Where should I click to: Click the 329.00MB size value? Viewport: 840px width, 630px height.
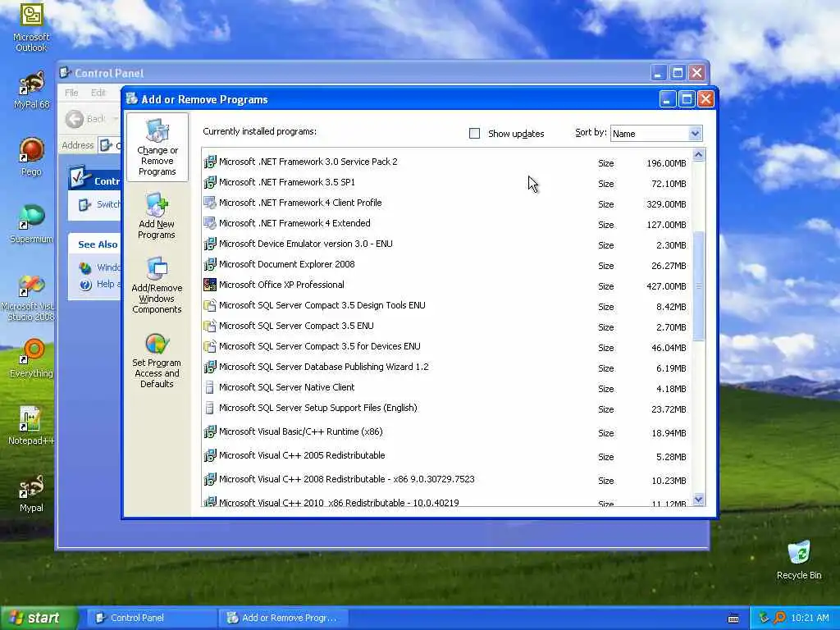click(666, 204)
